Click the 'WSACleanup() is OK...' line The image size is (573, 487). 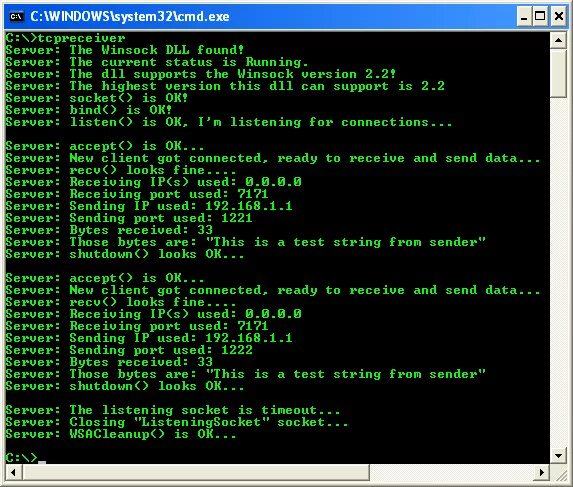pyautogui.click(x=121, y=434)
